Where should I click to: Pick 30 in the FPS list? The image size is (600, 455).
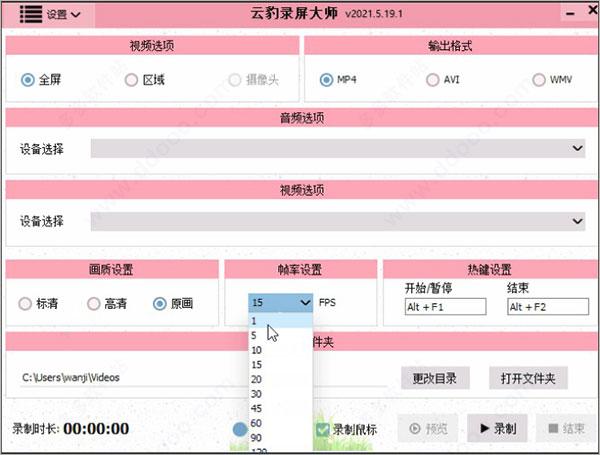point(280,394)
